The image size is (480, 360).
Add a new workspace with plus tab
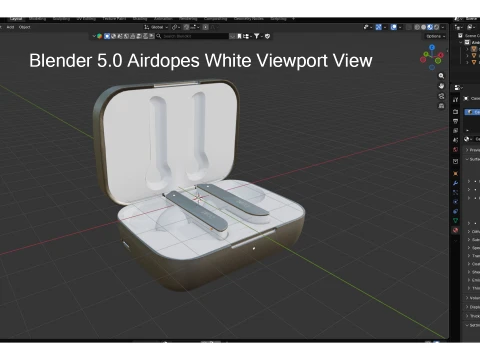coord(293,19)
